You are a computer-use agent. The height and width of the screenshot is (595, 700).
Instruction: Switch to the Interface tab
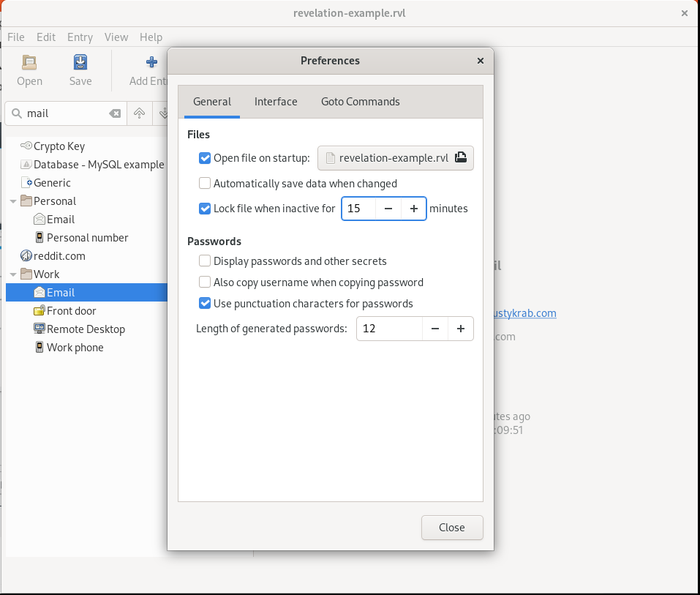point(276,102)
